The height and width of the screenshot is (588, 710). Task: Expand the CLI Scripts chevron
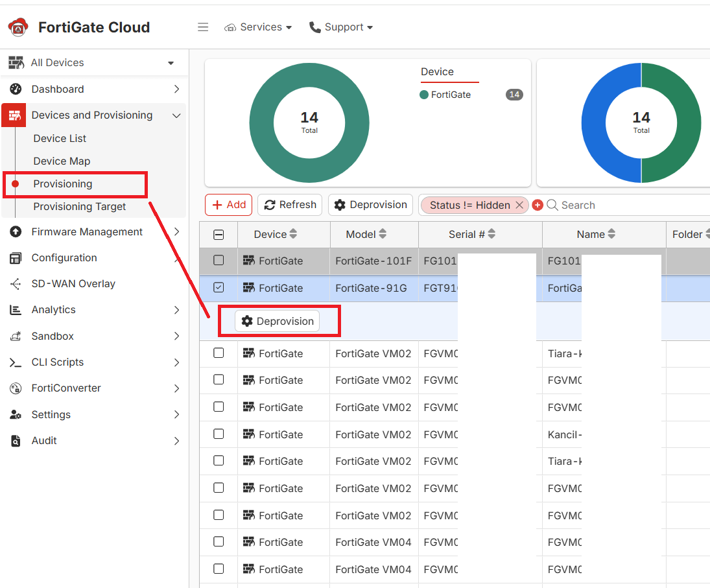176,362
